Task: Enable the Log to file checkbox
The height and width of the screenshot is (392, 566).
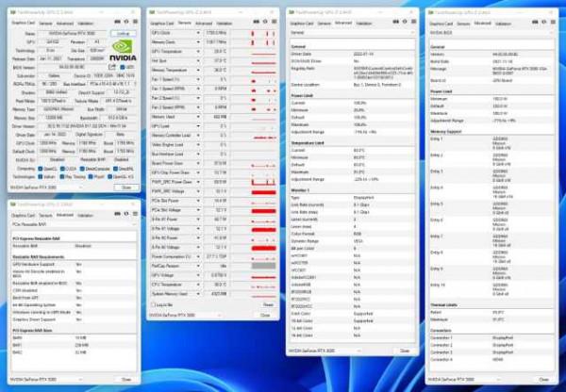Action: (153, 305)
